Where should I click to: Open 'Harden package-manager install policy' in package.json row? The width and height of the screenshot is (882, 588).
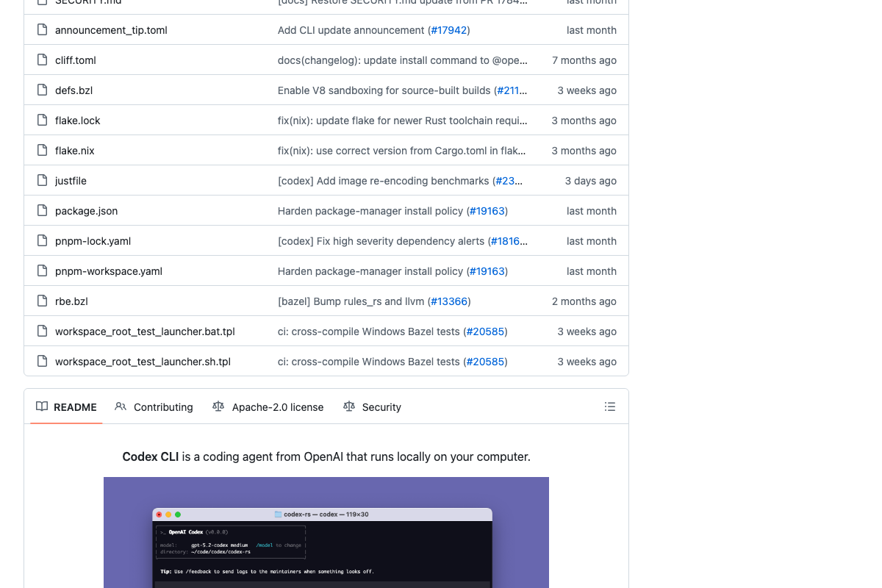(x=370, y=211)
